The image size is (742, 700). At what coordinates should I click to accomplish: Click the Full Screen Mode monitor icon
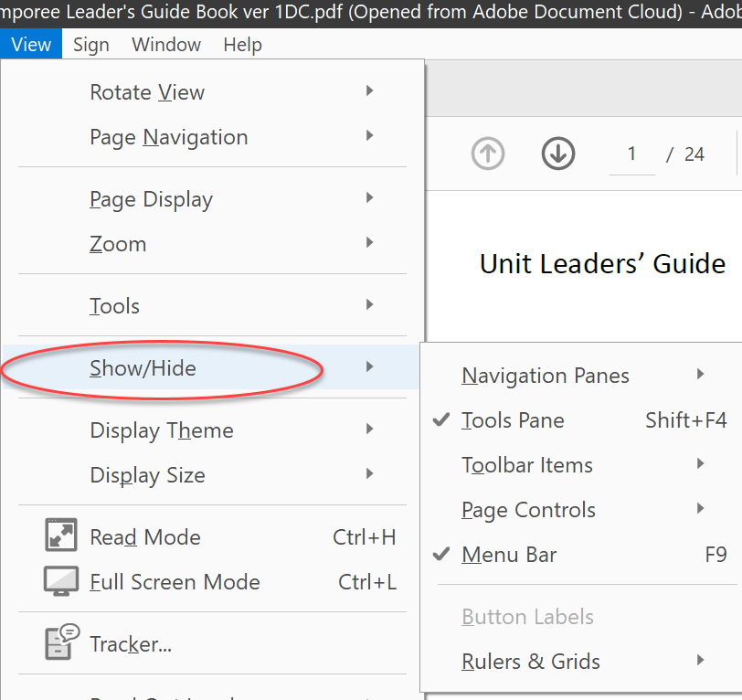point(60,581)
